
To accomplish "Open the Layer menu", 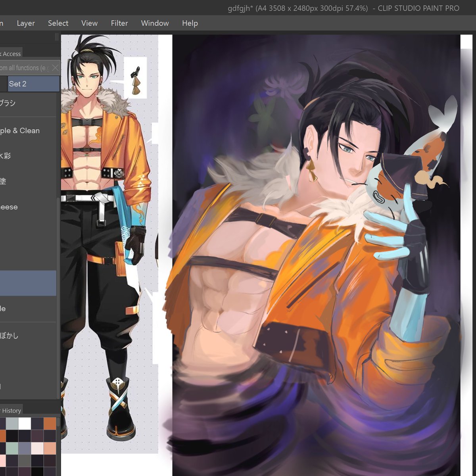I will (26, 23).
